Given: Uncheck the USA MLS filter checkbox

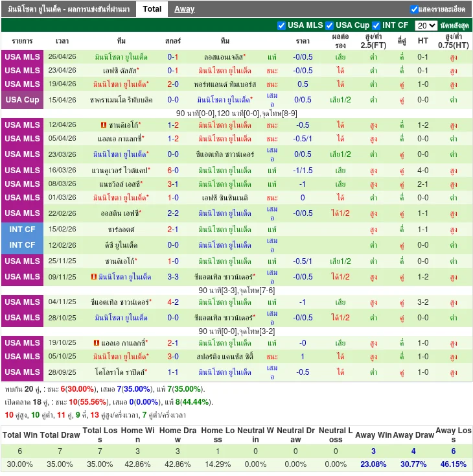Looking at the screenshot, I should (x=281, y=25).
